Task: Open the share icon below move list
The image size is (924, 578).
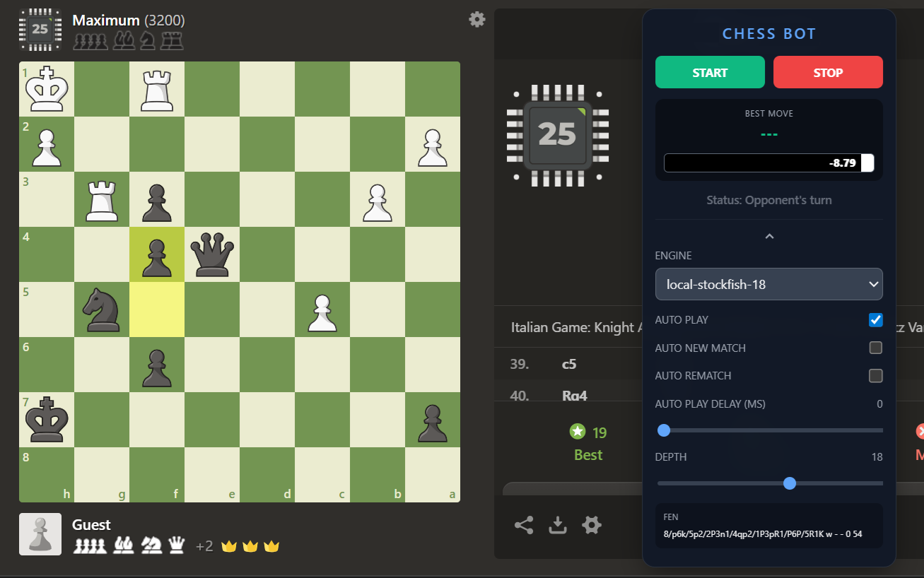Action: (x=524, y=524)
